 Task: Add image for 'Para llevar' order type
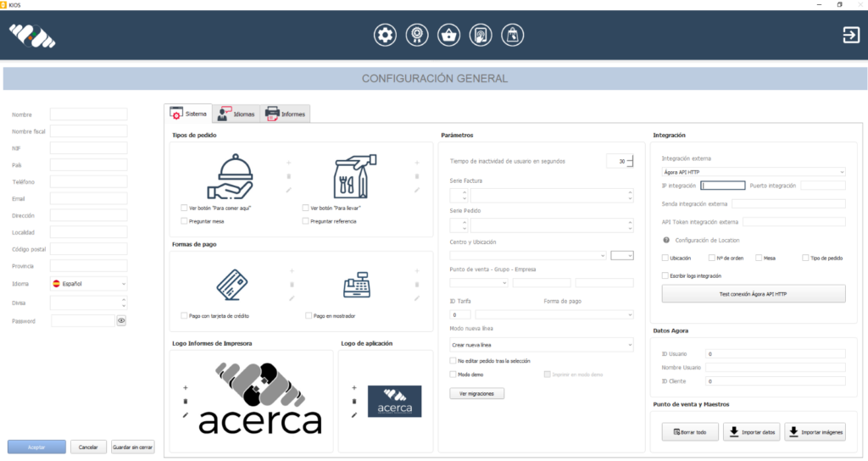click(417, 163)
